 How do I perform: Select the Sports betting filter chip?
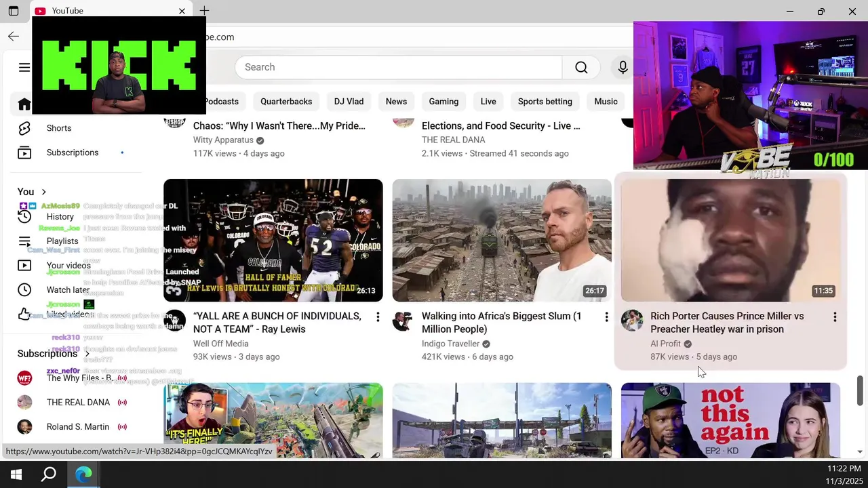(x=545, y=102)
